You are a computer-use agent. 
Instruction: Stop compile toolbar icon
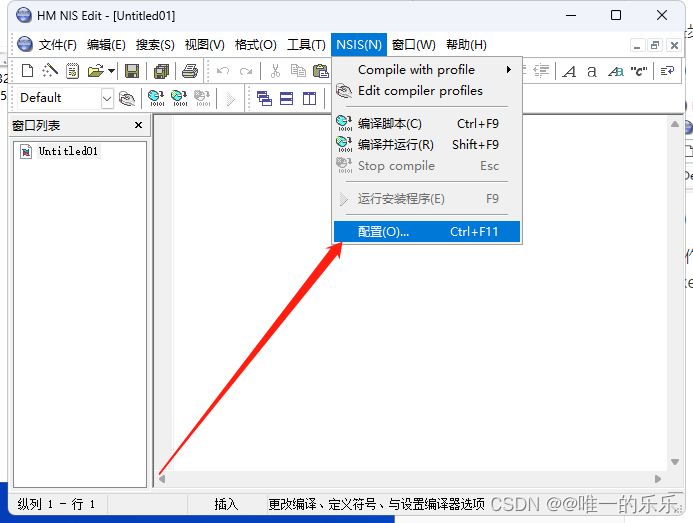[202, 98]
